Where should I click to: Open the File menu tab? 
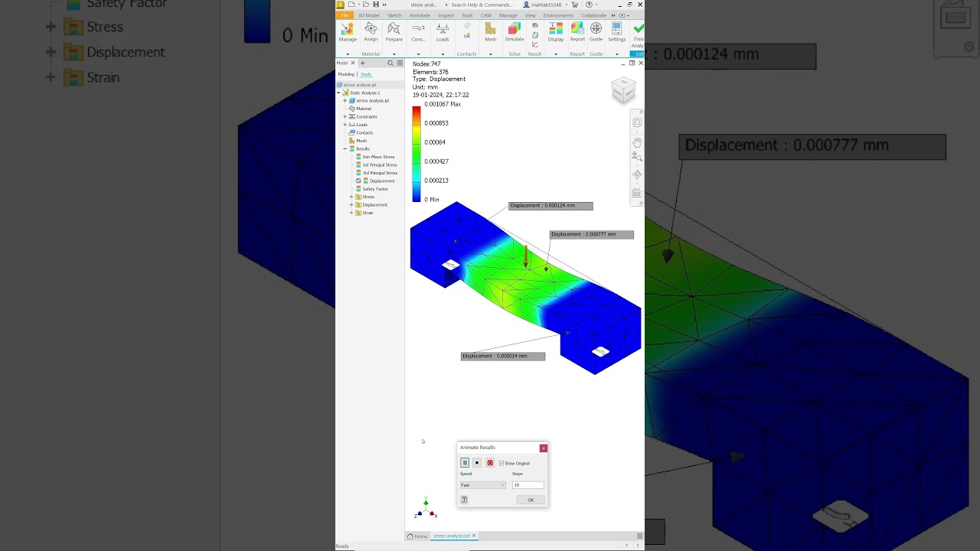[345, 15]
